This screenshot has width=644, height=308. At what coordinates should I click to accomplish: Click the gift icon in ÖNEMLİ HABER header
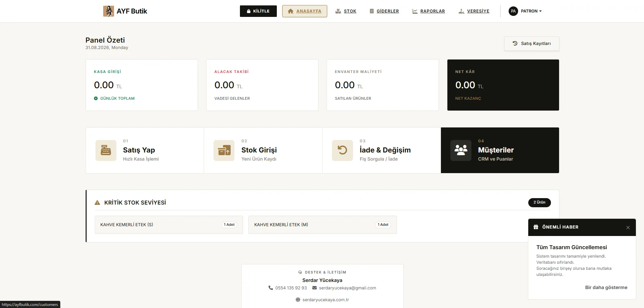[x=536, y=227]
